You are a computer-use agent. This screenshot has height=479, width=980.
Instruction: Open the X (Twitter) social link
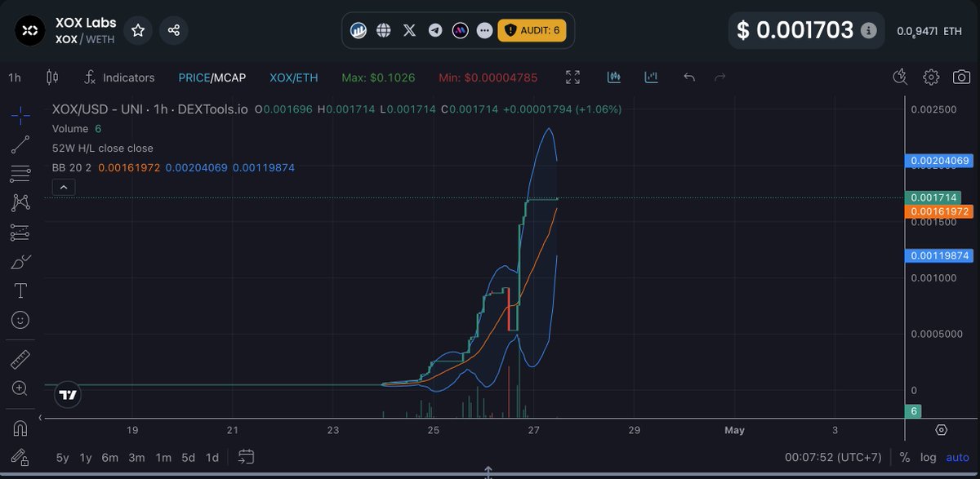click(x=409, y=31)
